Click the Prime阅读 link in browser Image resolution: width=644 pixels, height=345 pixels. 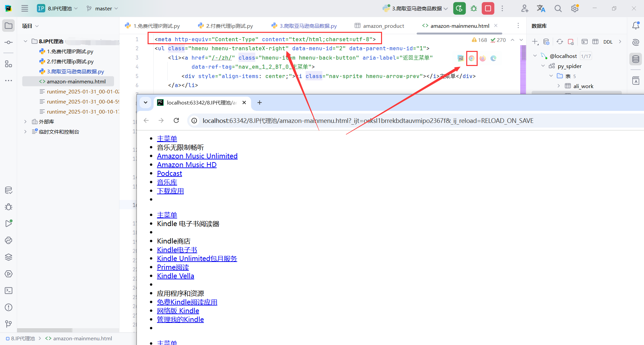173,267
